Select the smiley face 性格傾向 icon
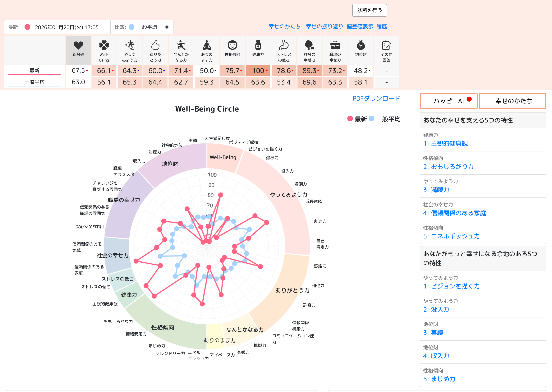The width and height of the screenshot is (552, 392). click(232, 45)
